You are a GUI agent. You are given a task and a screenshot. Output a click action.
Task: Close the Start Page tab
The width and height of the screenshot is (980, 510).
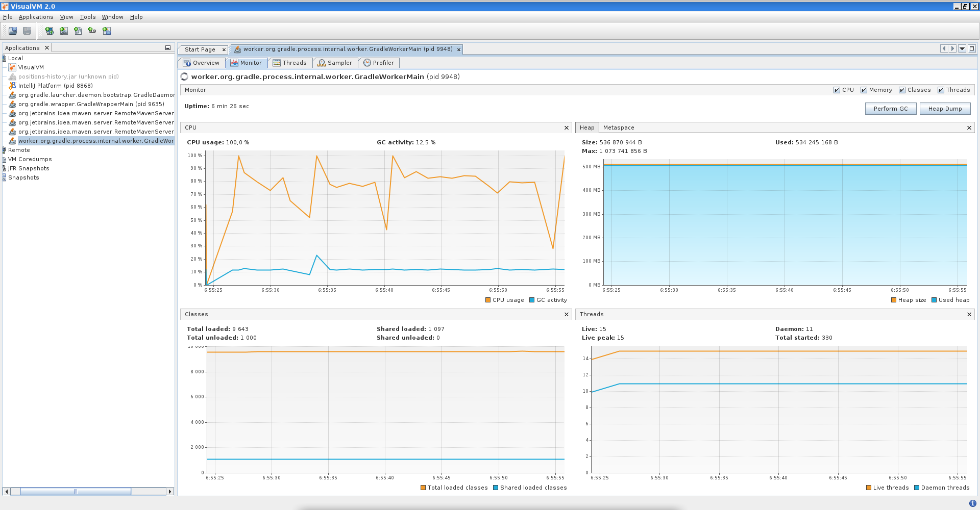(x=224, y=49)
